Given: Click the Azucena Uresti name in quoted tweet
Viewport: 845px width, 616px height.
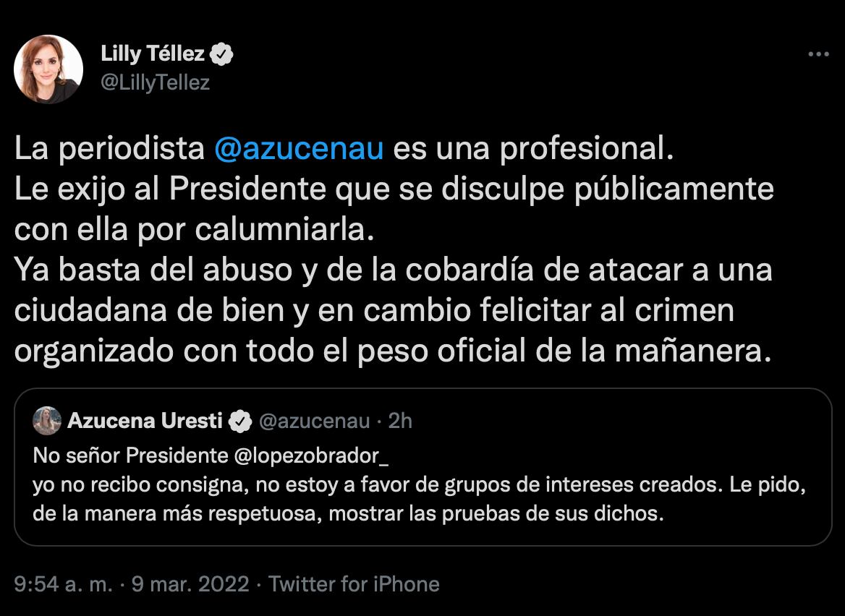Looking at the screenshot, I should coord(144,421).
